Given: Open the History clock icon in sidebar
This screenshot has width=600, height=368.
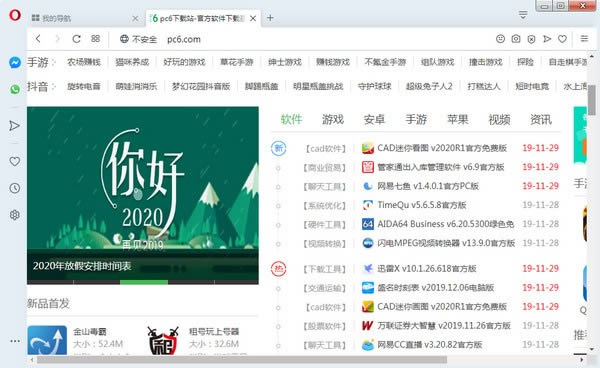Looking at the screenshot, I should [15, 188].
